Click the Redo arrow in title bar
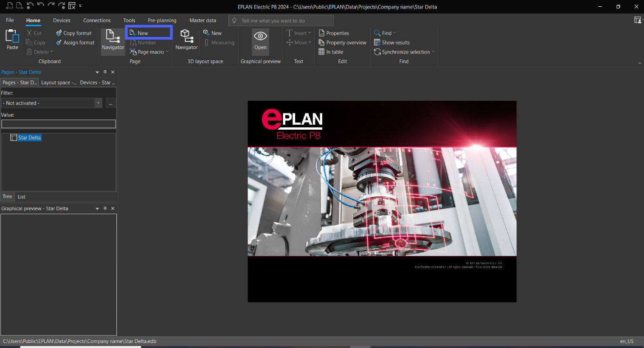 [51, 5]
